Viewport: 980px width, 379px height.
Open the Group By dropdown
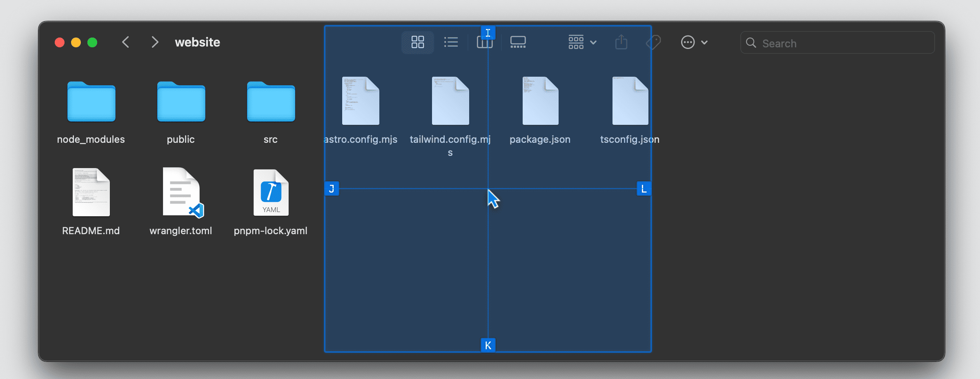(x=582, y=42)
